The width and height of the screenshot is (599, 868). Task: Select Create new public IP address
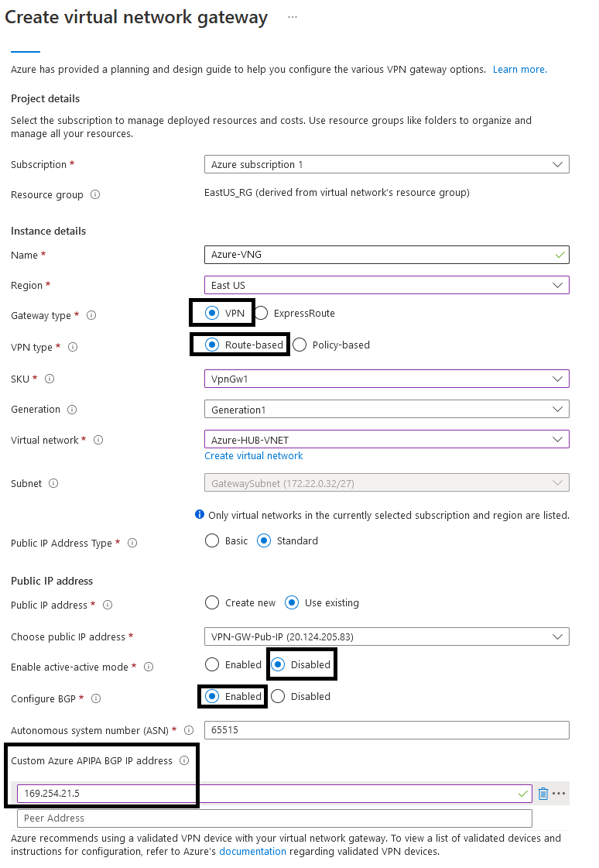pyautogui.click(x=212, y=602)
